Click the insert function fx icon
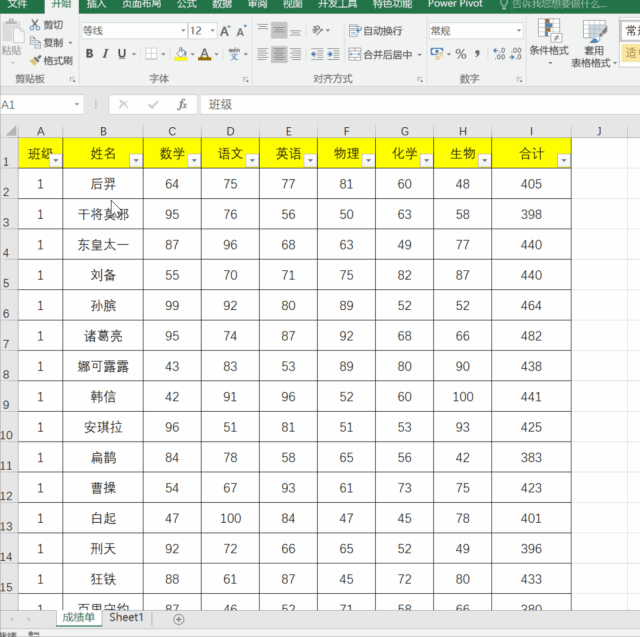This screenshot has width=640, height=637. 182,104
